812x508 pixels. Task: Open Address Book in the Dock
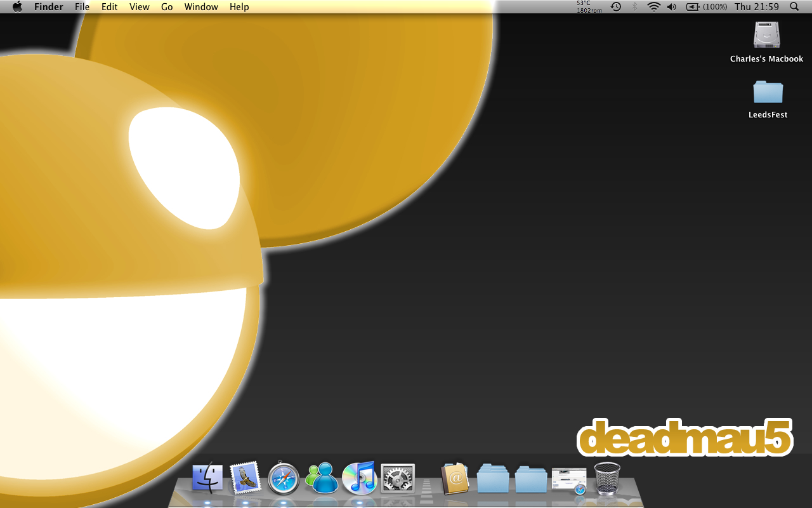(455, 478)
